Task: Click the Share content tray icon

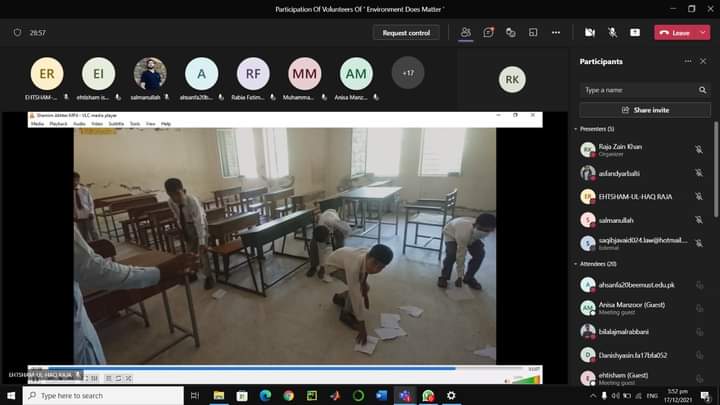Action: [x=634, y=32]
